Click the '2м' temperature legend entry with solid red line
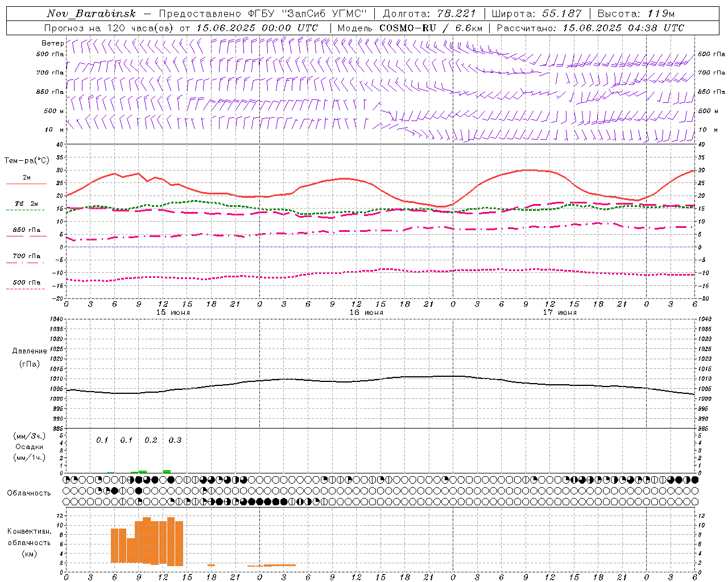Image resolution: width=728 pixels, height=582 pixels. 26,178
